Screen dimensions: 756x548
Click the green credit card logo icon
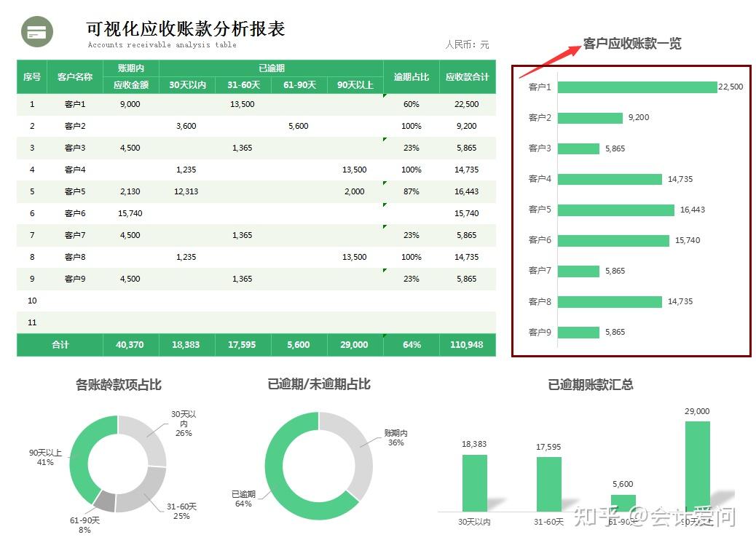pyautogui.click(x=37, y=31)
